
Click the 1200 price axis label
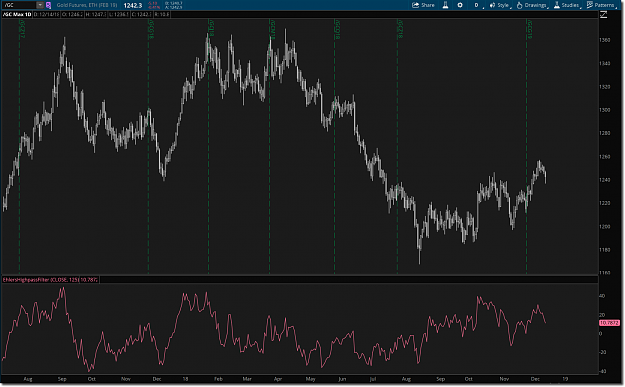tap(604, 226)
